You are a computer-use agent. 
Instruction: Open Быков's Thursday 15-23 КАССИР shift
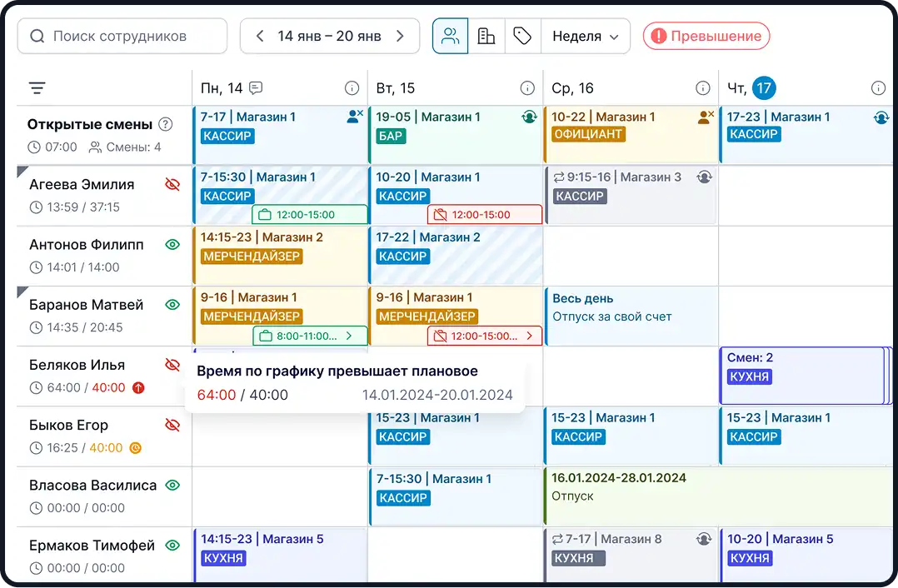806,436
